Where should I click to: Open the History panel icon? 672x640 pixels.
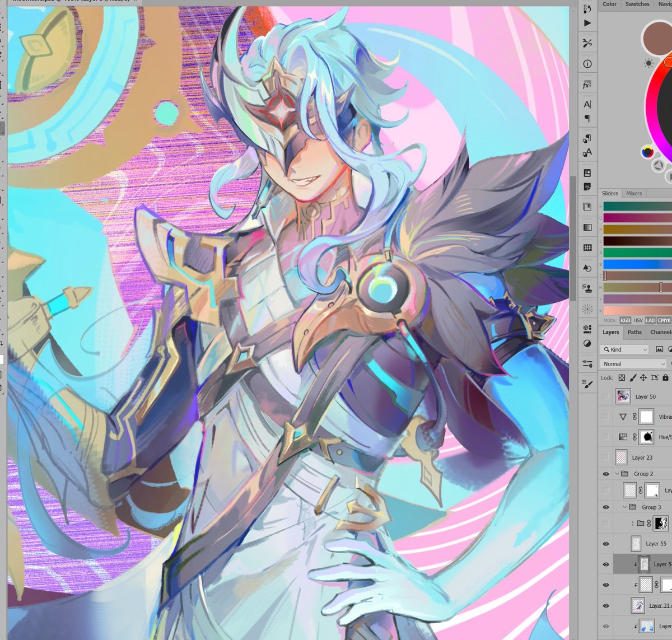(587, 9)
